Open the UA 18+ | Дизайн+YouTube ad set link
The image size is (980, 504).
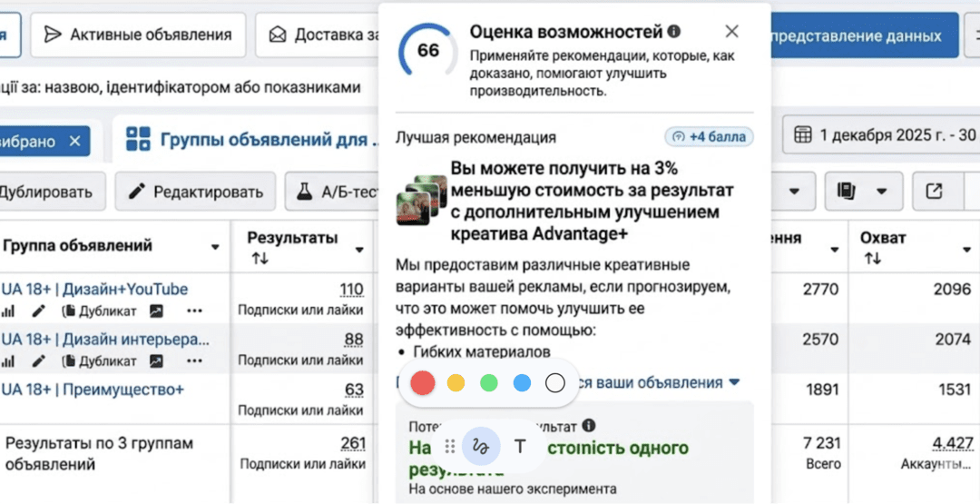click(x=94, y=290)
